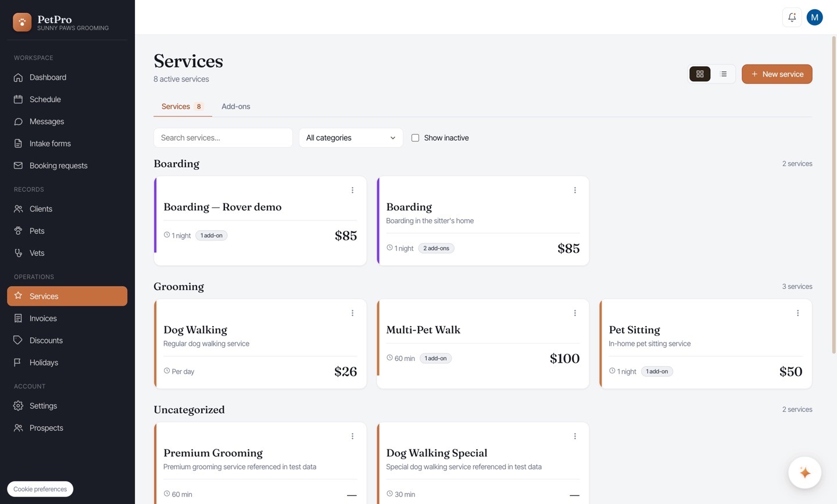Open the user avatar M menu
Viewport: 837px width, 504px height.
tap(814, 17)
